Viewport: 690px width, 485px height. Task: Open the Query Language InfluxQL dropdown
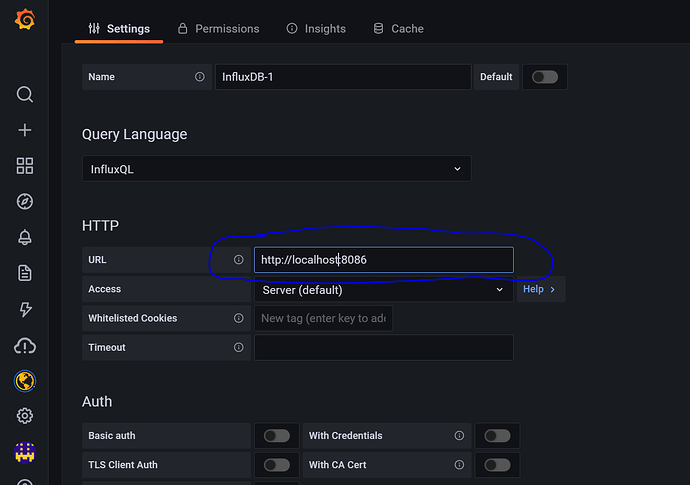coord(276,169)
